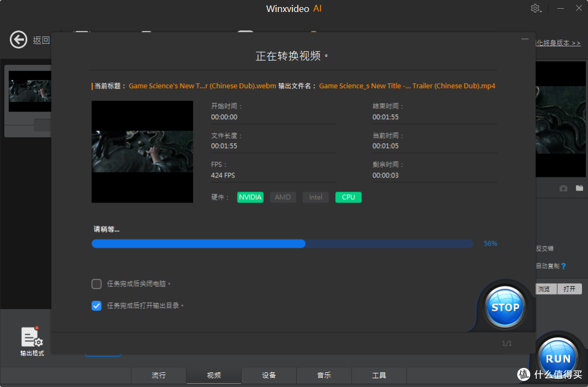Toggle the NVIDIA hardware badge

250,197
